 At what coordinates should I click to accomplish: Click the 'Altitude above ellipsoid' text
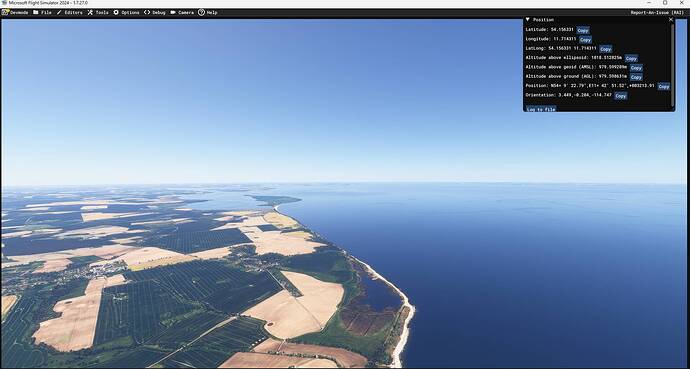pos(574,58)
